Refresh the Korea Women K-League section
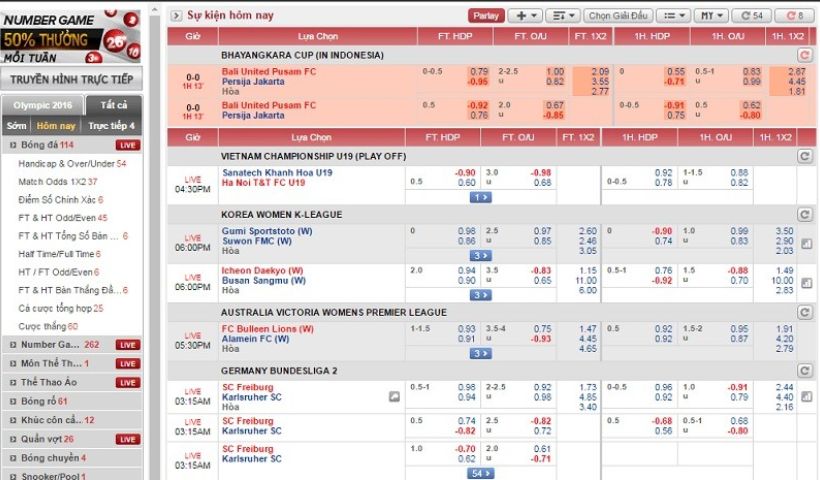Image resolution: width=820 pixels, height=480 pixels. pos(804,215)
